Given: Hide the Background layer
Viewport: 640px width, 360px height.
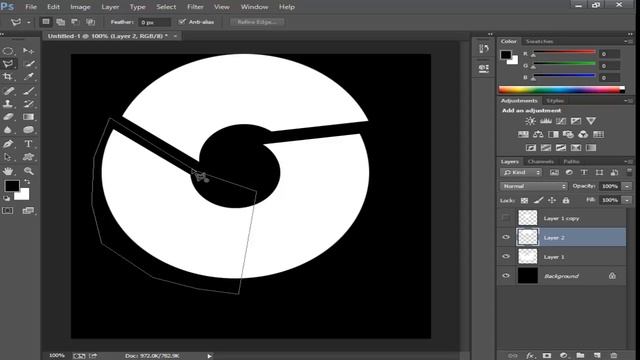Looking at the screenshot, I should tap(506, 276).
